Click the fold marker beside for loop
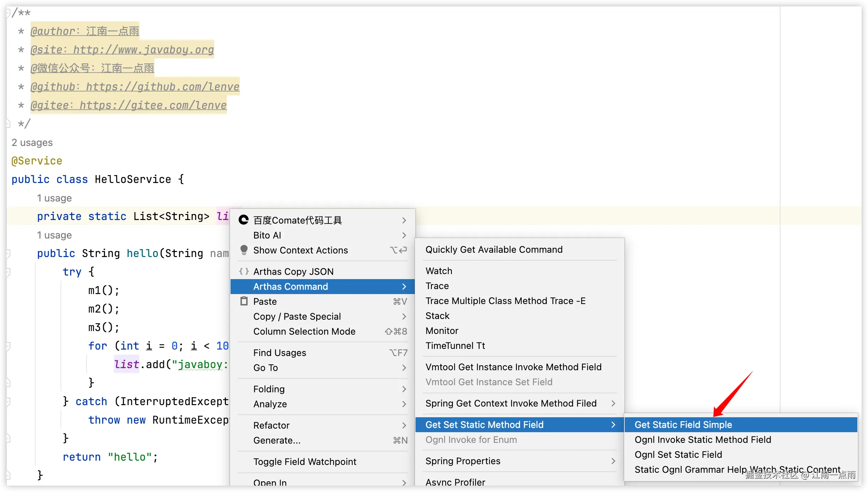The image size is (868, 492). [8, 346]
